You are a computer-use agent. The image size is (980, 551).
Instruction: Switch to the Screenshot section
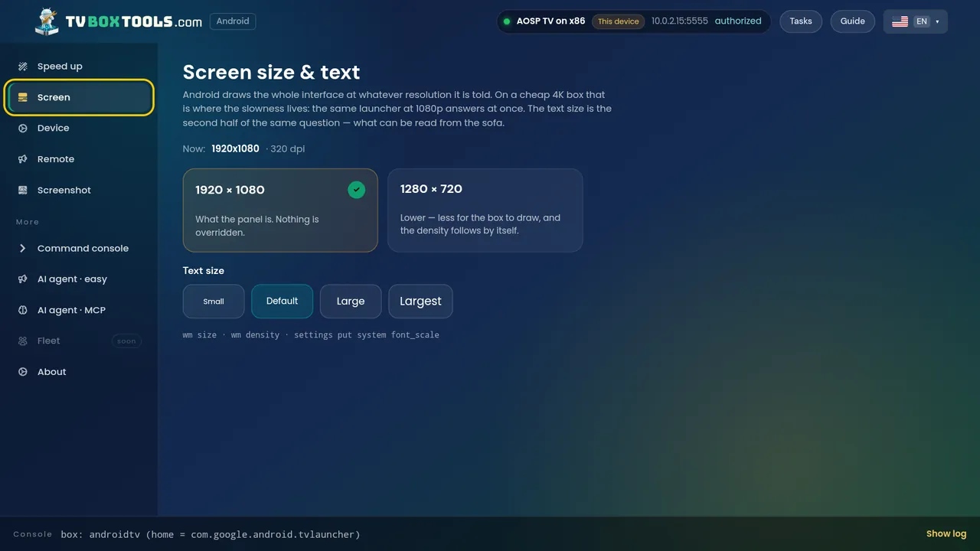point(79,190)
